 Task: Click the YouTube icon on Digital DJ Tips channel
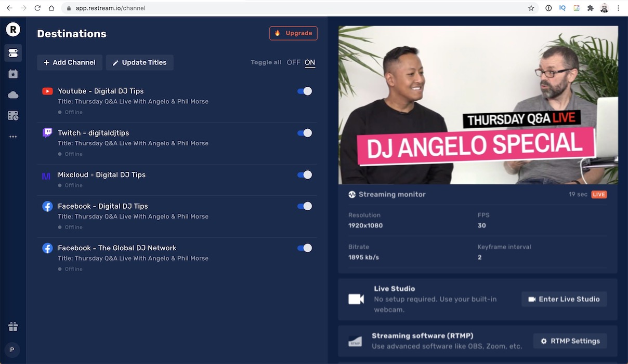47,91
